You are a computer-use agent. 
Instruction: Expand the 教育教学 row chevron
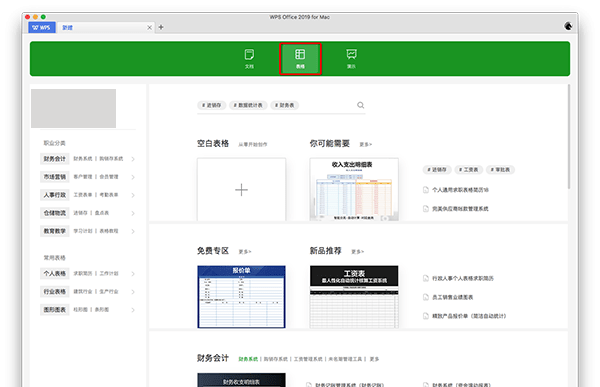(133, 231)
